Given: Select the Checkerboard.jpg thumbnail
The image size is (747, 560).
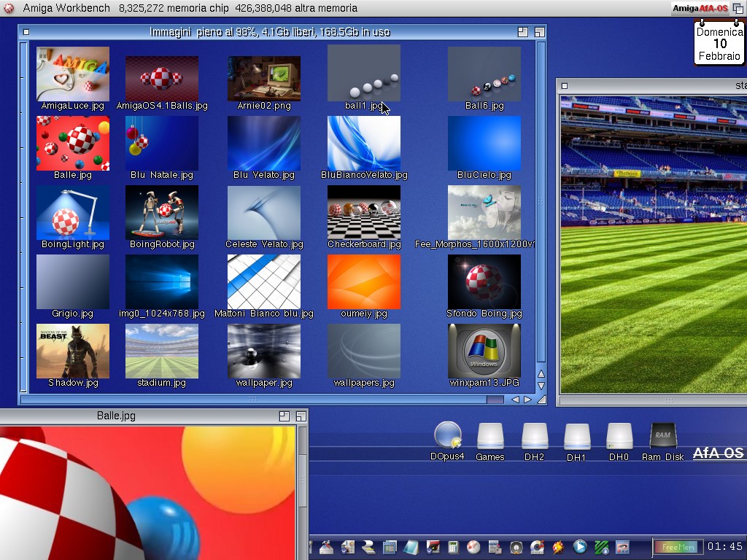Looking at the screenshot, I should [x=363, y=214].
